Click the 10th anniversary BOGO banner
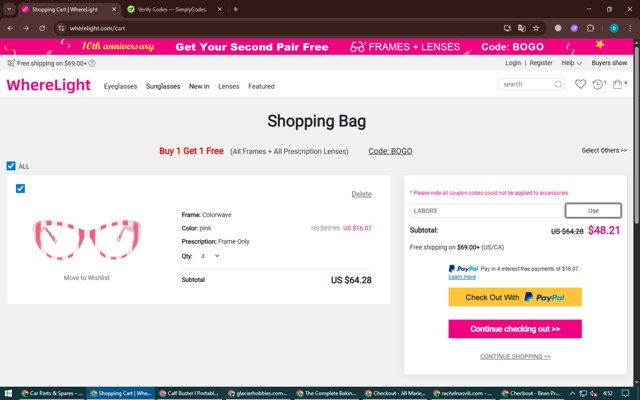The image size is (640, 400). [317, 47]
